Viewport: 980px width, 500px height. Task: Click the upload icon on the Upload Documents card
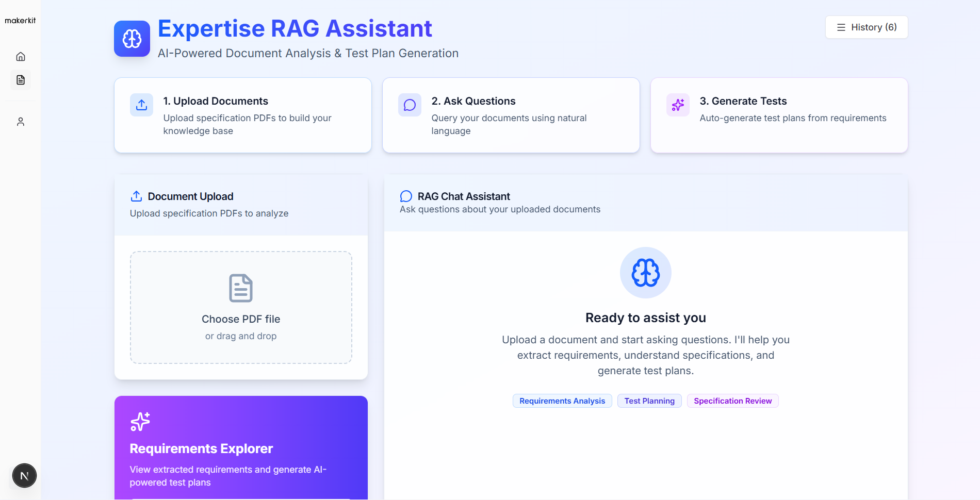[141, 105]
